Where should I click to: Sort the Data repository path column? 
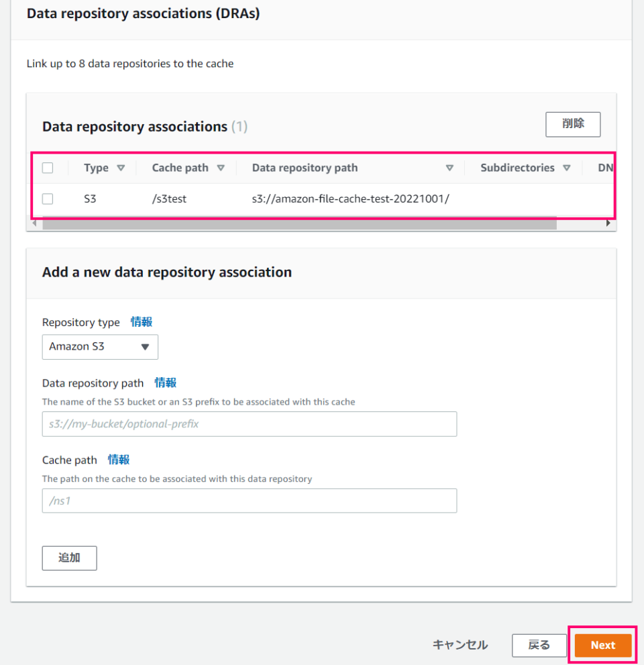(449, 167)
